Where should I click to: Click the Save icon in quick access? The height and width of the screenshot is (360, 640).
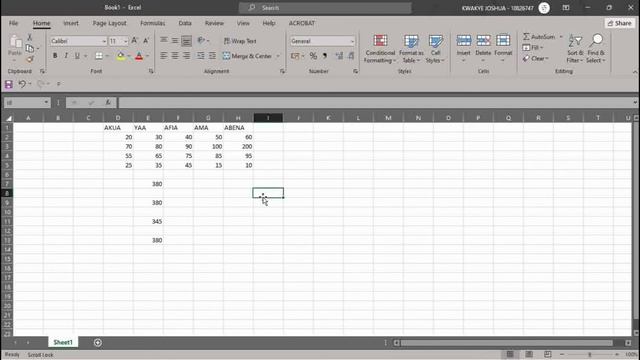click(x=9, y=84)
